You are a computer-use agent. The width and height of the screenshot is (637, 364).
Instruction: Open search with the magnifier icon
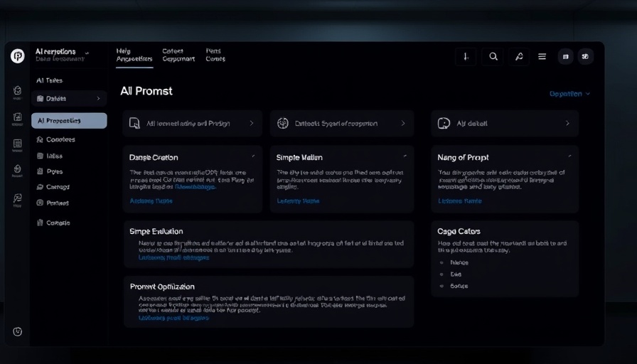(x=493, y=57)
